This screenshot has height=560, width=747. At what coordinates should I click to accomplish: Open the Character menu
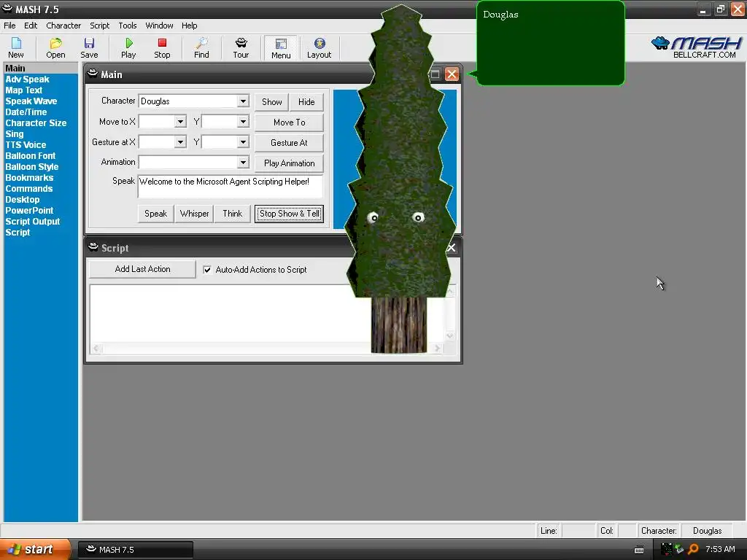pyautogui.click(x=63, y=26)
